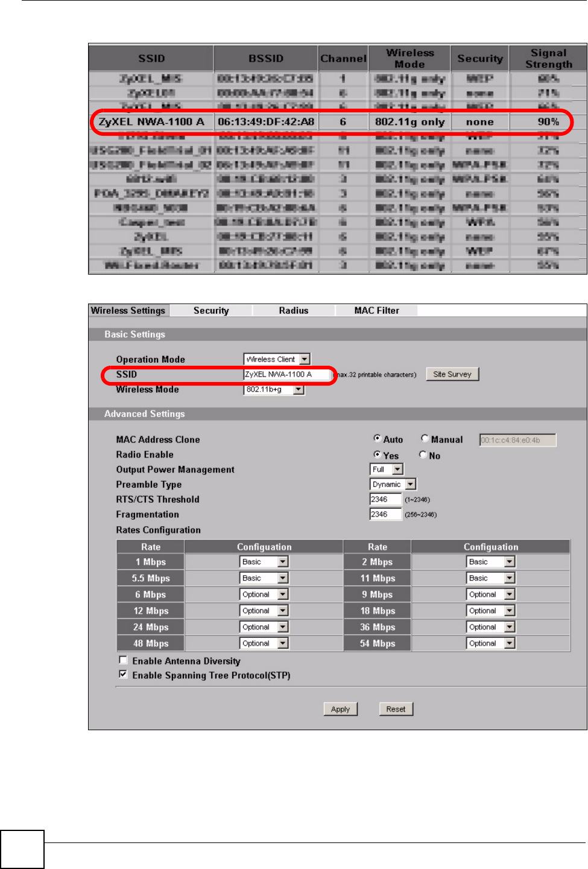Click the RTS/CTS Threshold field
Image resolution: width=588 pixels, height=869 pixels.
tap(385, 499)
